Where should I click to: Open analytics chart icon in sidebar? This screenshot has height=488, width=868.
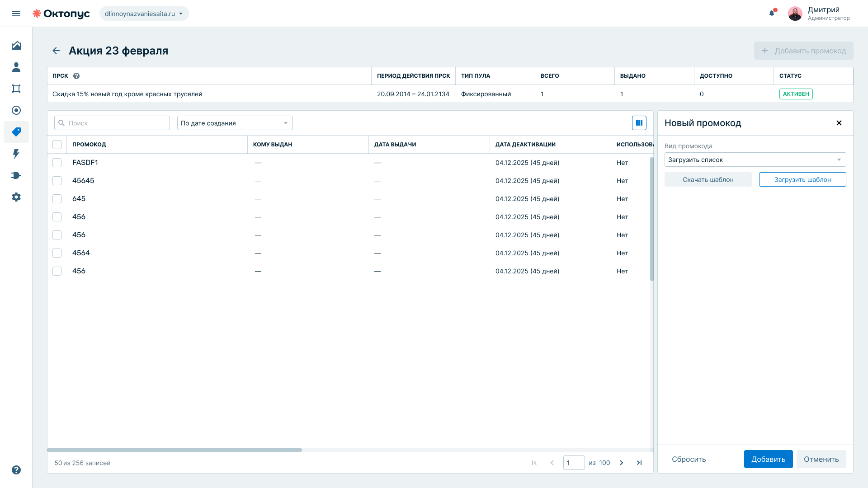coord(16,45)
